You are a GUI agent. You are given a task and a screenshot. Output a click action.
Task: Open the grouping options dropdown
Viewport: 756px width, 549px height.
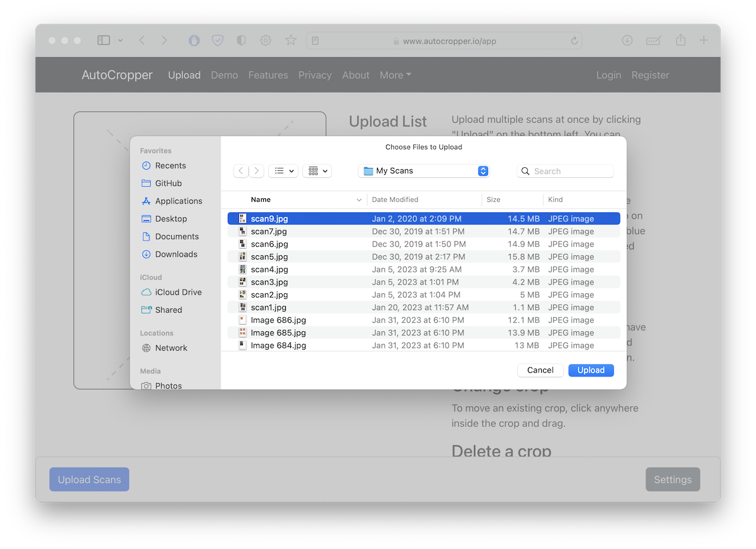317,171
